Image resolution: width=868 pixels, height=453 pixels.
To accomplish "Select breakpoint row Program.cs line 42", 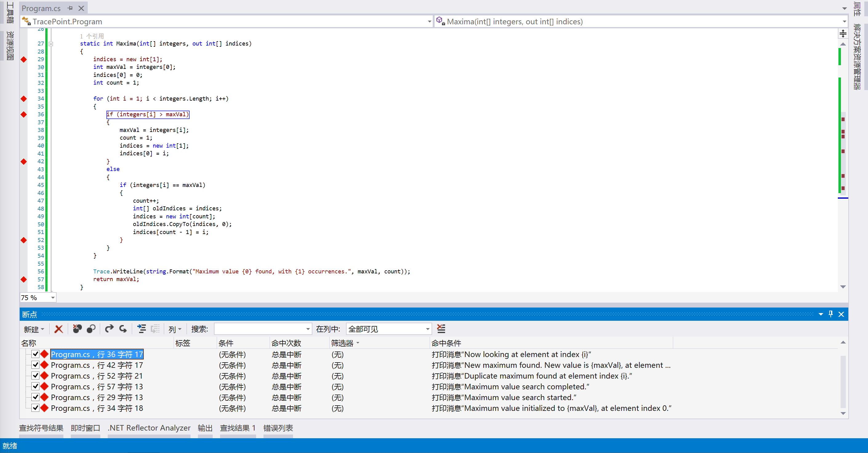I will pos(97,365).
